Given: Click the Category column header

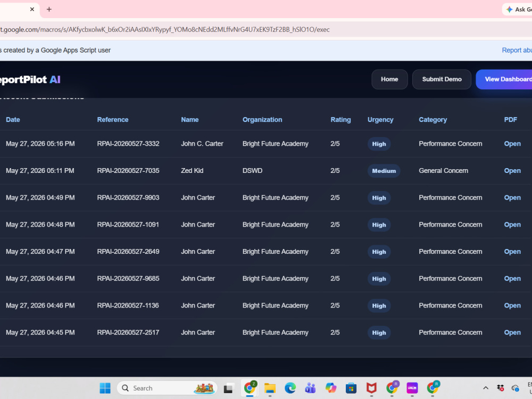Looking at the screenshot, I should pyautogui.click(x=433, y=119).
